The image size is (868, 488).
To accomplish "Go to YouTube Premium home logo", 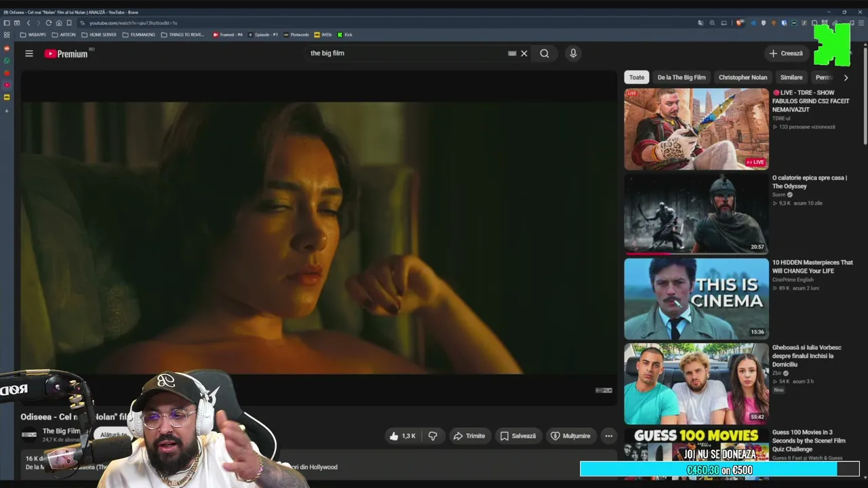I will pos(66,54).
